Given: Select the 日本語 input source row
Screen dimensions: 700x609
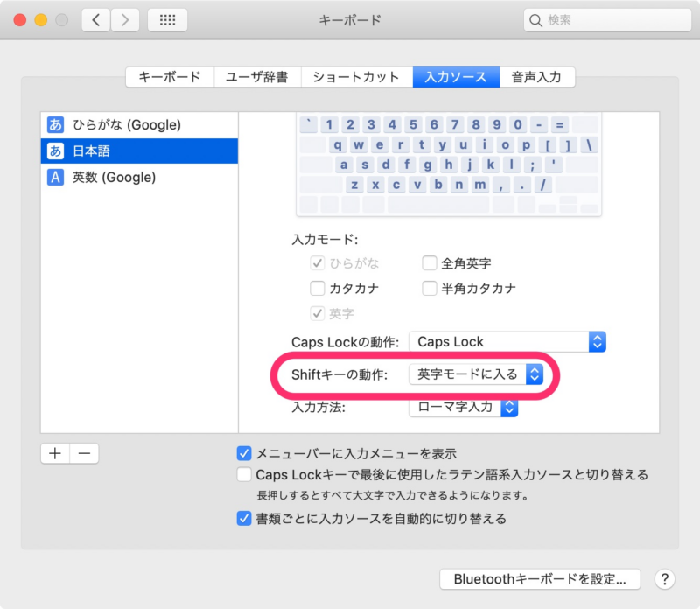Looking at the screenshot, I should pos(139,150).
